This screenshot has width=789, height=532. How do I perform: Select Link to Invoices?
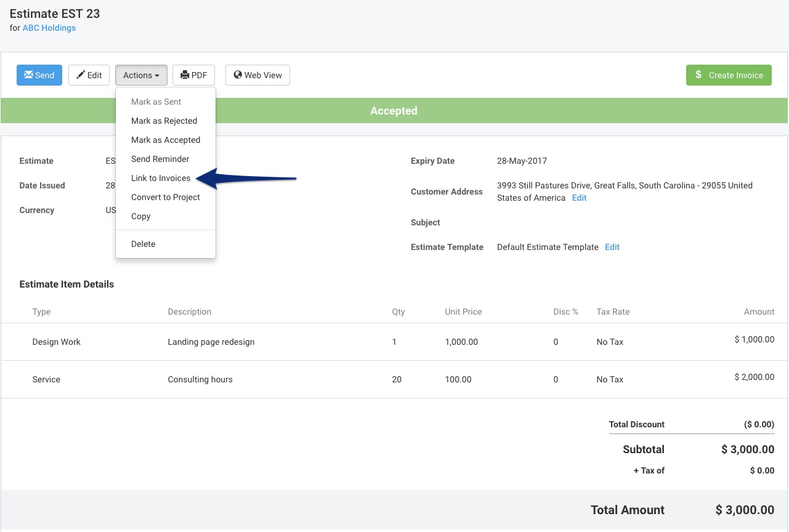tap(161, 178)
